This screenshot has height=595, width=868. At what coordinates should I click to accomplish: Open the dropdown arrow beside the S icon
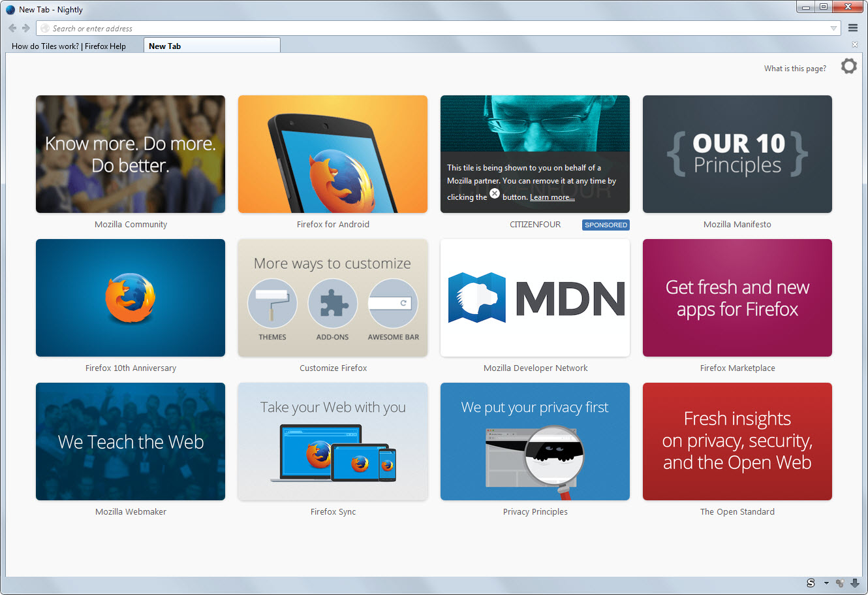point(826,583)
